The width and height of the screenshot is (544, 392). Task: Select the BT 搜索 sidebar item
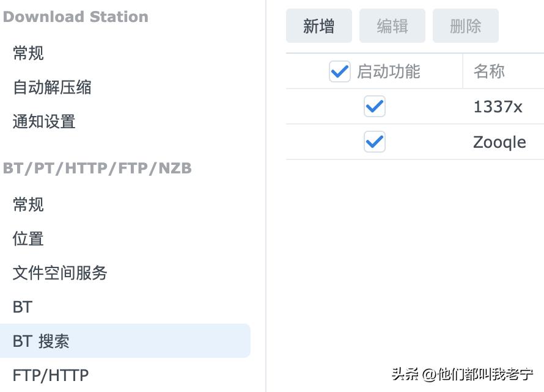pyautogui.click(x=41, y=341)
